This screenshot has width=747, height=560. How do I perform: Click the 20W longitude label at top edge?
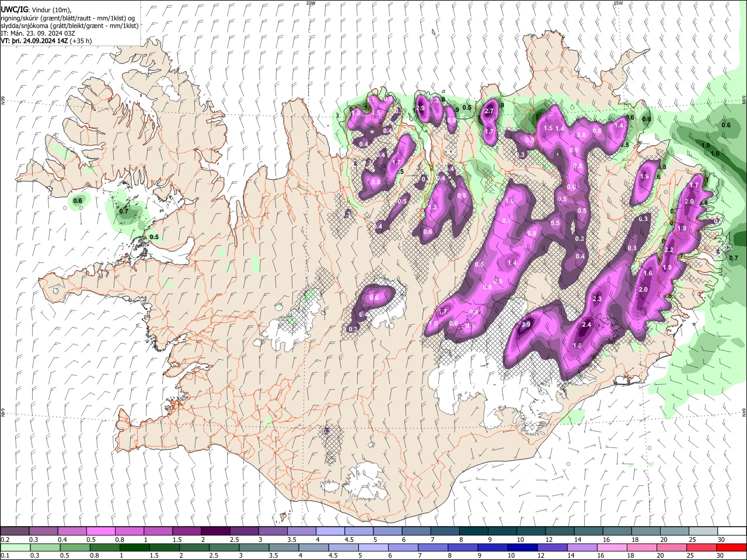310,3
